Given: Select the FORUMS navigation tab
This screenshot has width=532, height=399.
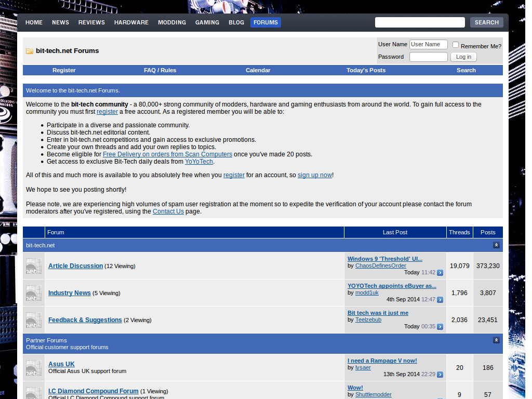Looking at the screenshot, I should (265, 22).
